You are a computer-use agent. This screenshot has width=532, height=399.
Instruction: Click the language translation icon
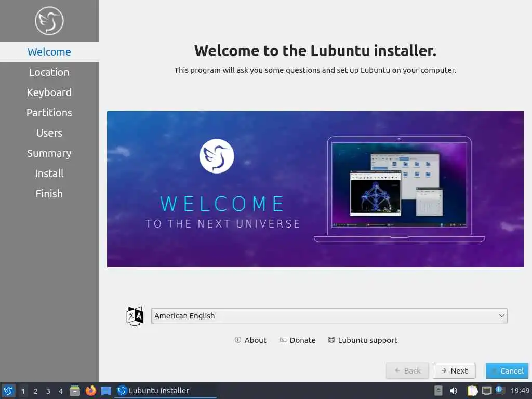click(x=135, y=316)
